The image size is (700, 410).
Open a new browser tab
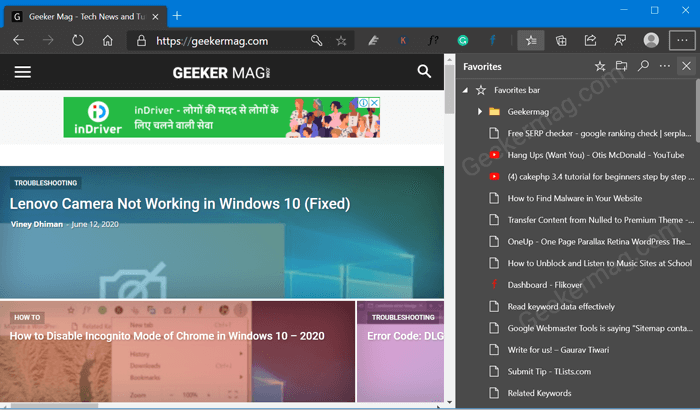pos(177,16)
